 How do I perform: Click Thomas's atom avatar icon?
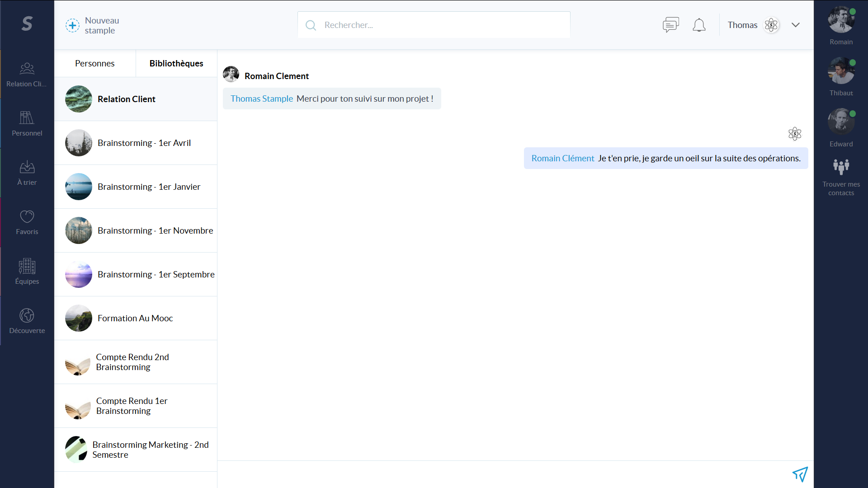pyautogui.click(x=771, y=25)
